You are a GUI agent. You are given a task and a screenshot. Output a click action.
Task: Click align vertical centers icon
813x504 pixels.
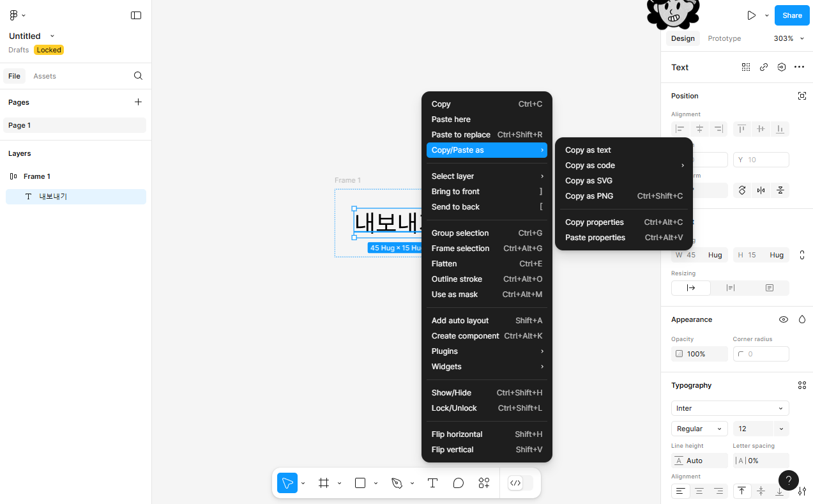[761, 129]
